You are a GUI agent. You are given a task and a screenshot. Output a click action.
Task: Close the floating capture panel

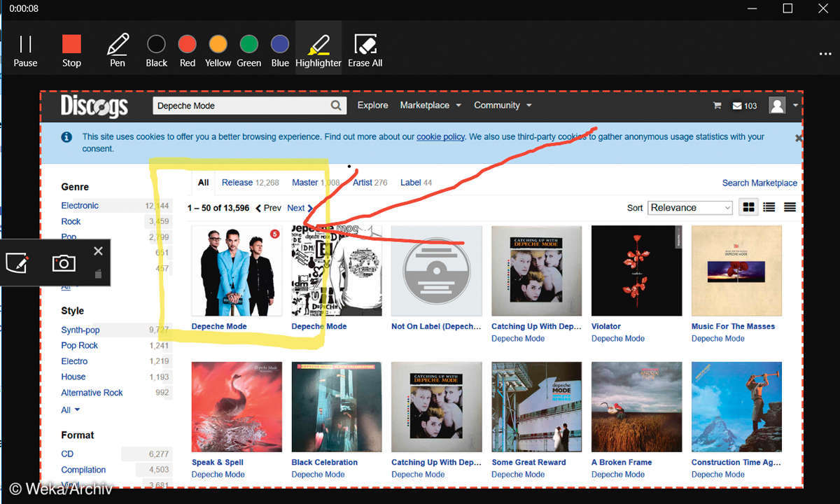(x=98, y=251)
